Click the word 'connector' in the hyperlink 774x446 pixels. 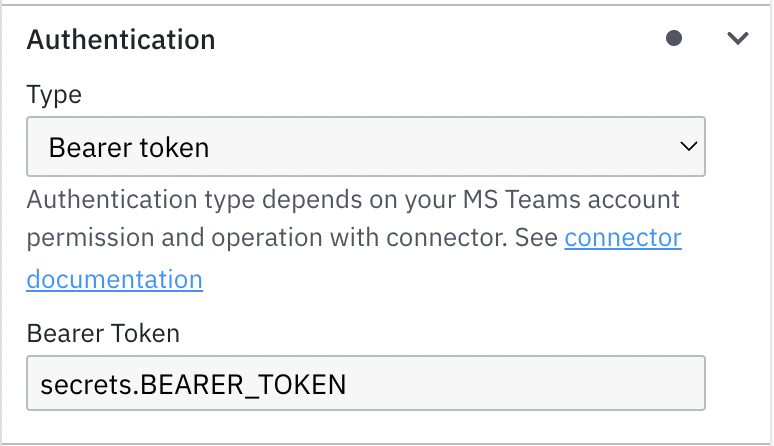tap(622, 239)
